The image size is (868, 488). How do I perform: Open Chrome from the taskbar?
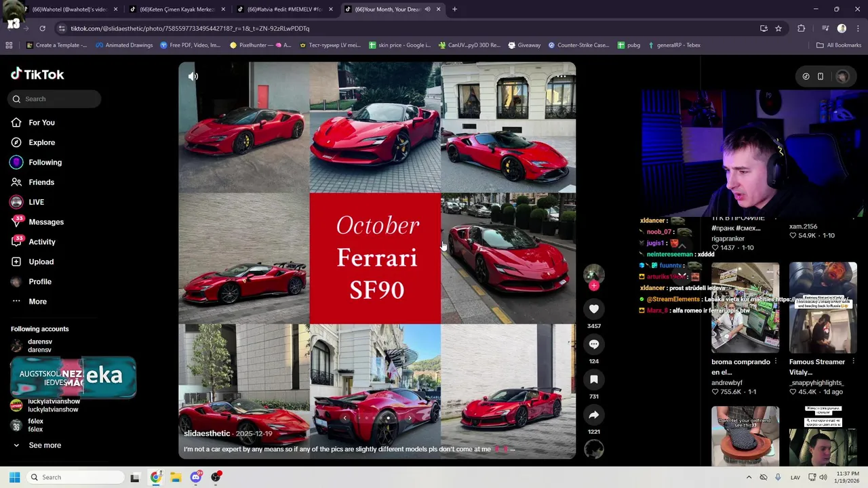[156, 477]
